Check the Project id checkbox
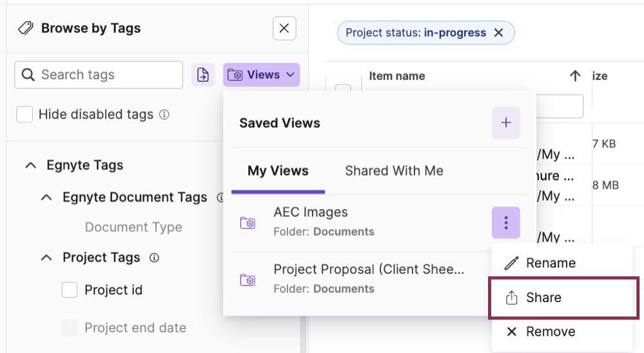Screen dimensions: 644x353 [70, 290]
